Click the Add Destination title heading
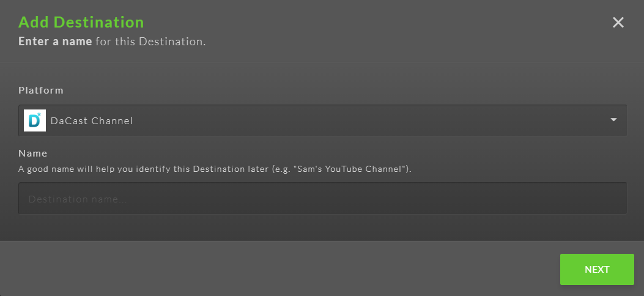 pos(81,22)
